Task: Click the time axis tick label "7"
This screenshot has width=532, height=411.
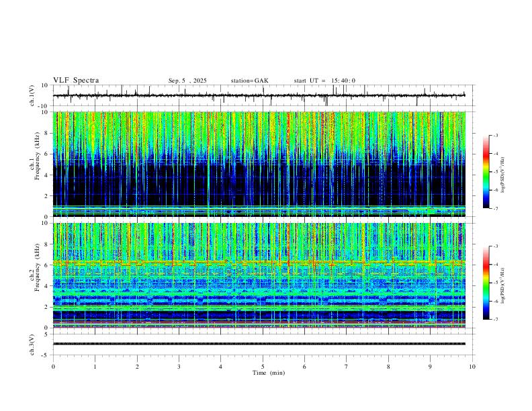Action: (x=347, y=367)
